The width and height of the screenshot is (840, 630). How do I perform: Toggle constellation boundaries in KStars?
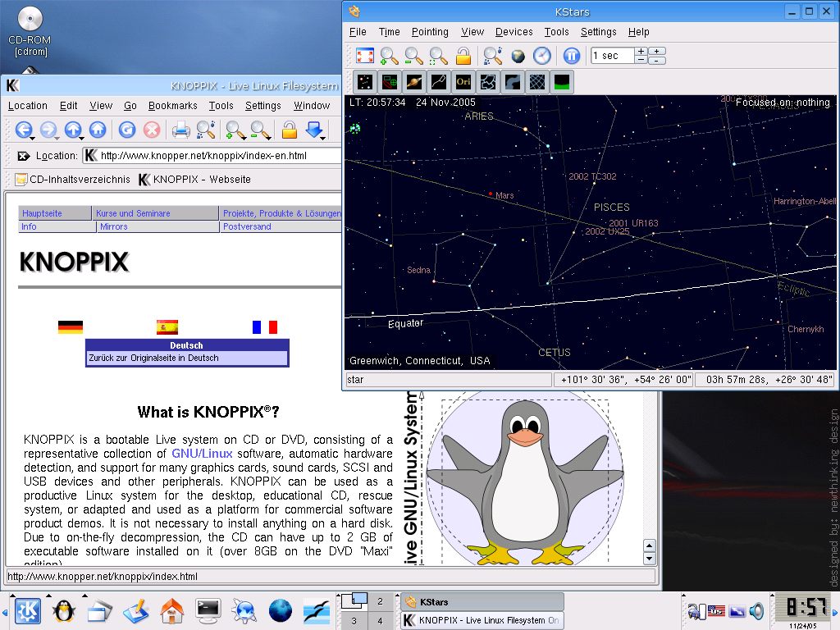488,82
